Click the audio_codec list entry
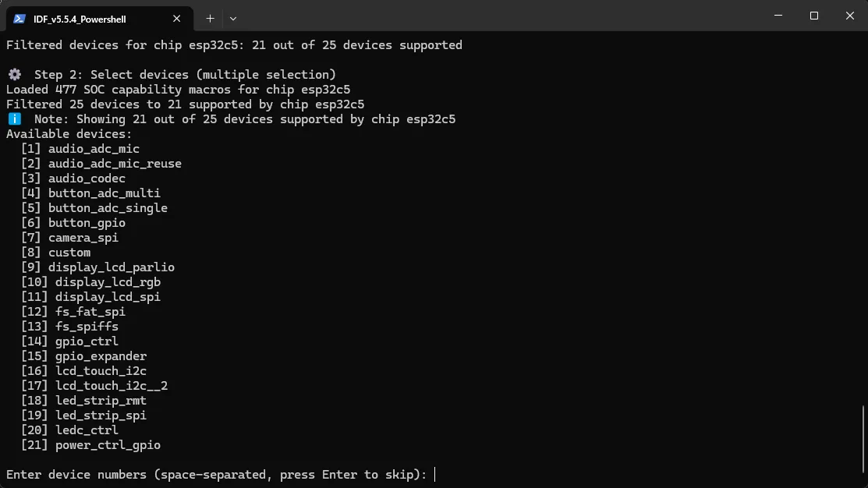 coord(87,179)
